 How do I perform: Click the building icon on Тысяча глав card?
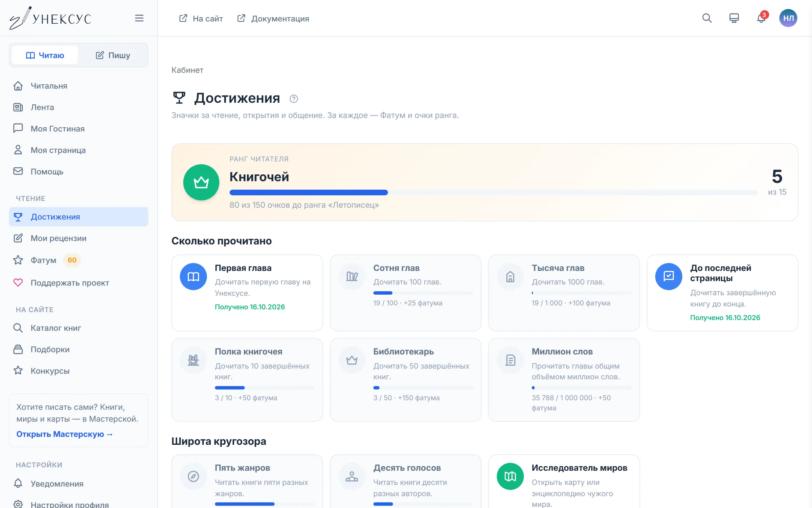510,276
